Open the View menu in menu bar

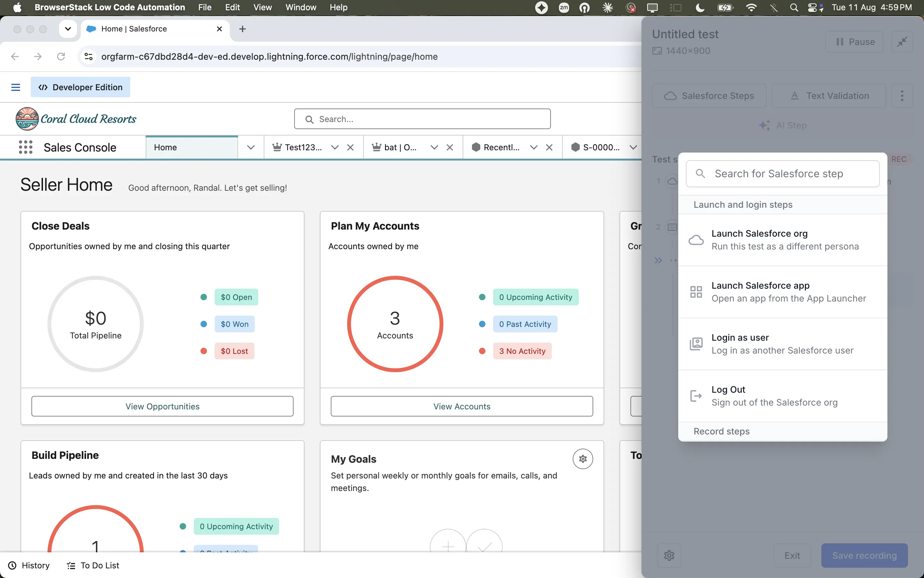[262, 8]
